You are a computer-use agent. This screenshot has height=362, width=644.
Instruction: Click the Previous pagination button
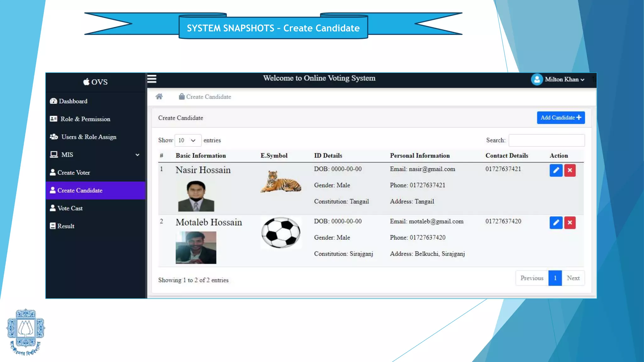point(532,278)
